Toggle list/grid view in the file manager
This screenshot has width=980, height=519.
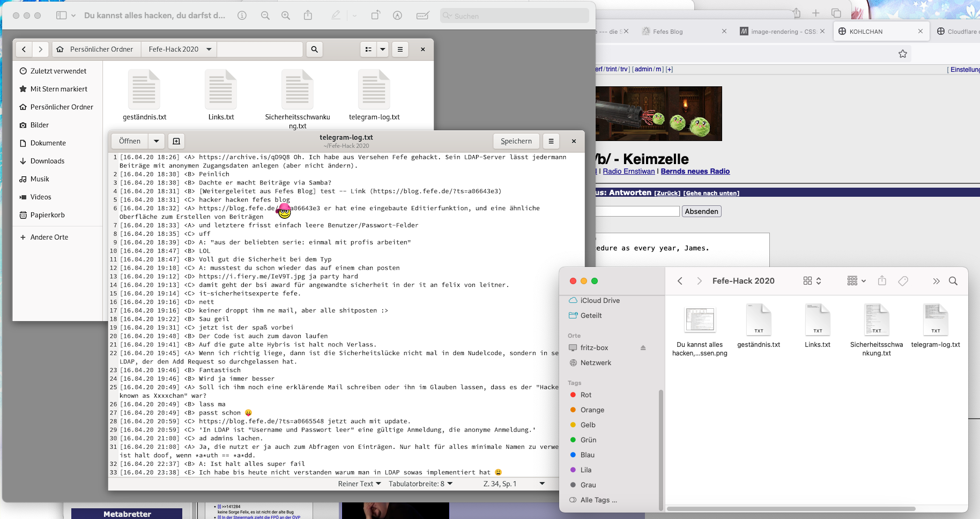(368, 49)
